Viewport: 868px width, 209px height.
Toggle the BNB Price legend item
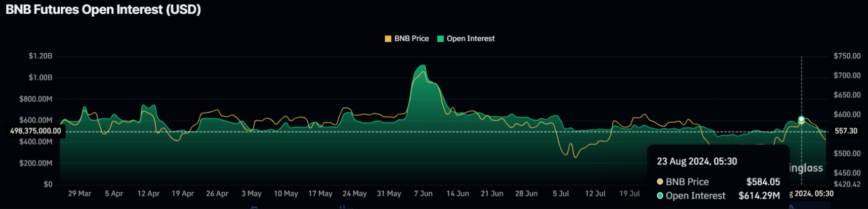point(407,39)
